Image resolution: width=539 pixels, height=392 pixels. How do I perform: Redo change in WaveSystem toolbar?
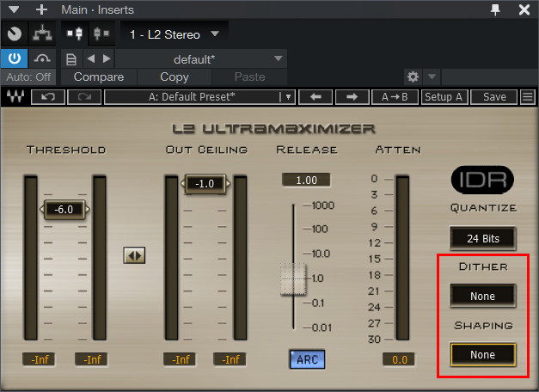(84, 97)
